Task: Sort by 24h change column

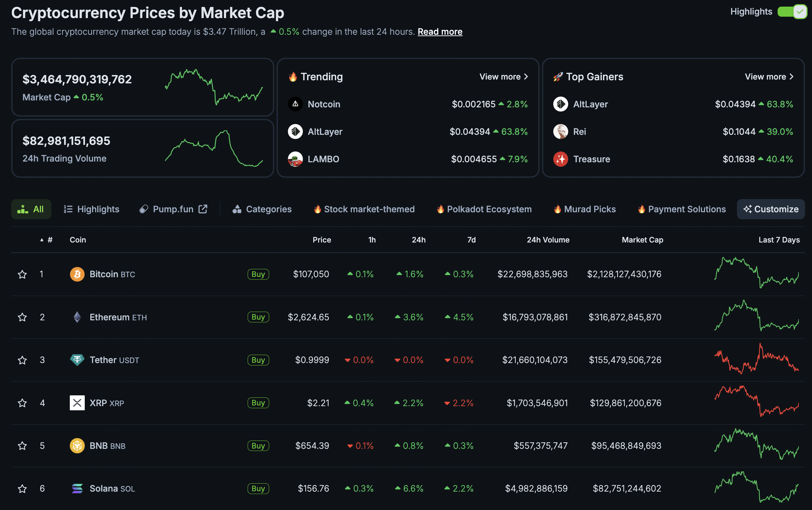Action: (x=419, y=240)
